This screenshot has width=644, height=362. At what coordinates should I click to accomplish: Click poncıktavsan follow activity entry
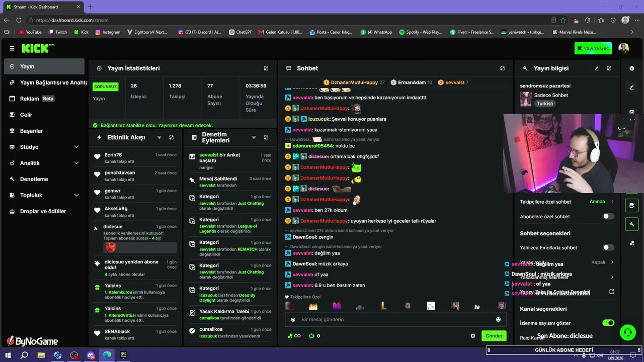coord(136,175)
